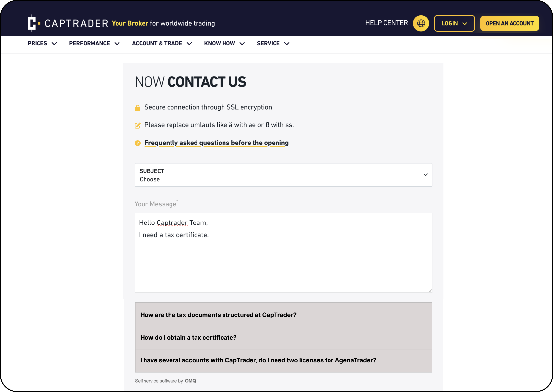This screenshot has width=553, height=392.
Task: Open the LOGIN dropdown button
Action: tap(454, 23)
